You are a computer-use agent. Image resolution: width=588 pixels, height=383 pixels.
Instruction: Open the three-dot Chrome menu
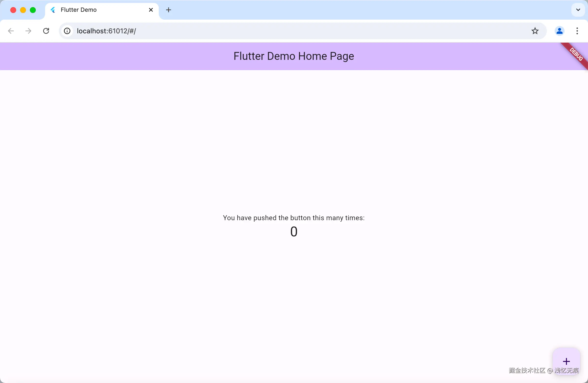pos(577,31)
